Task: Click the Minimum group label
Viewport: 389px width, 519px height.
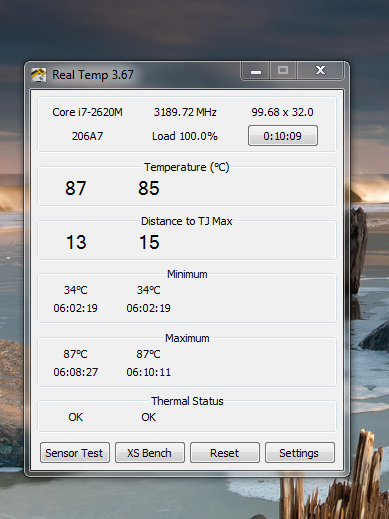Action: click(x=187, y=274)
